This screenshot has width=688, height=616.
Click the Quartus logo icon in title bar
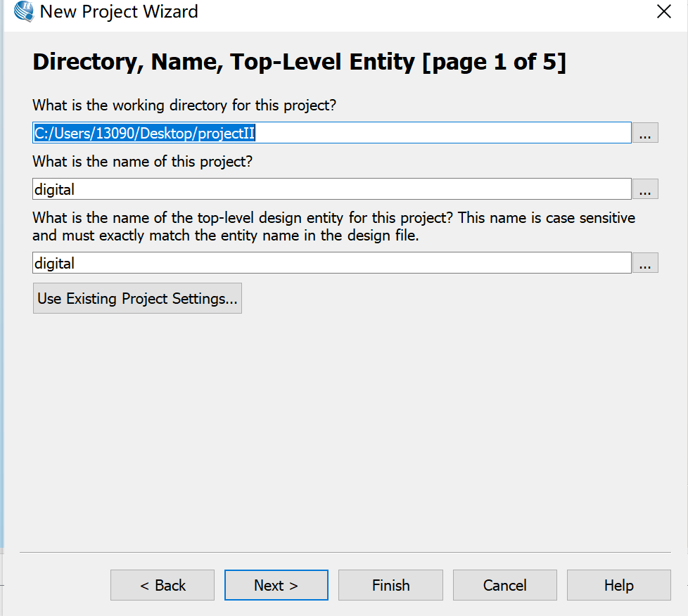[24, 12]
